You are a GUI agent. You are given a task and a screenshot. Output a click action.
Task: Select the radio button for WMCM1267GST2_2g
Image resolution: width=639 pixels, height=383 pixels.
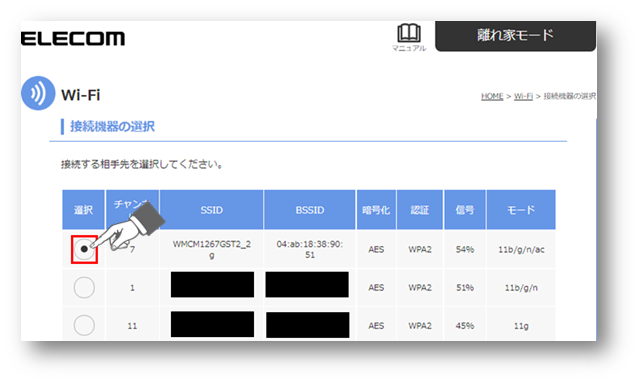(x=84, y=249)
